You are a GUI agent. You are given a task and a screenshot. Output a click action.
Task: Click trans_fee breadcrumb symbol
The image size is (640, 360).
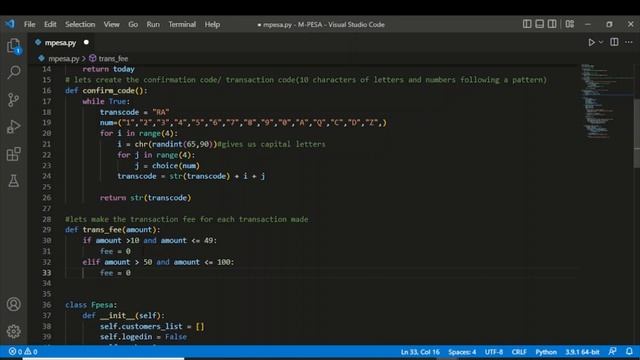[113, 58]
